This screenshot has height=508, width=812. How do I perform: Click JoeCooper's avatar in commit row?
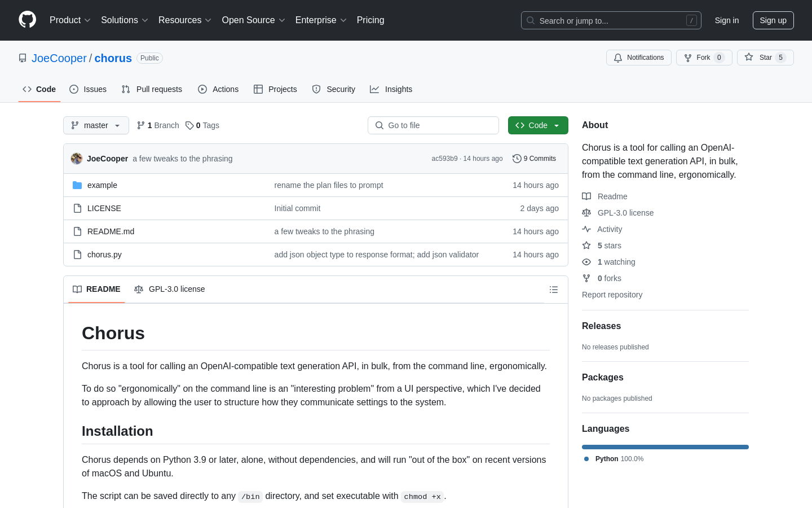pos(77,159)
